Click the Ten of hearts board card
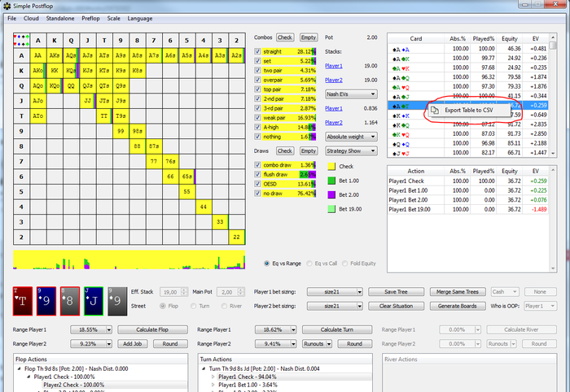 click(x=23, y=301)
